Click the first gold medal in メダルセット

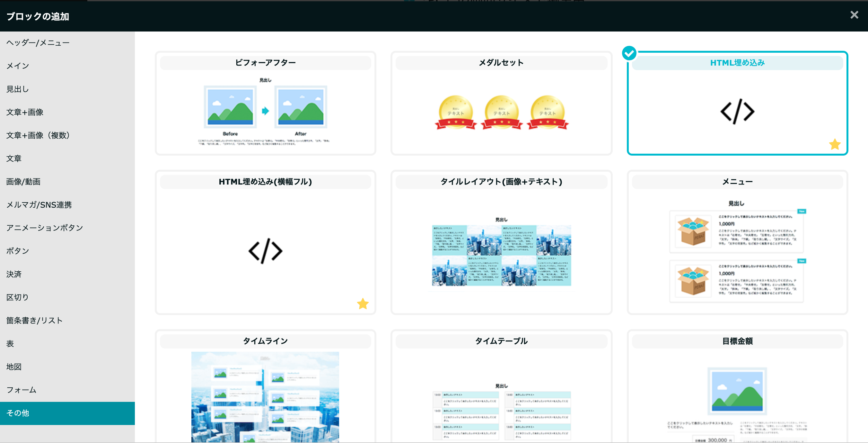click(x=456, y=112)
